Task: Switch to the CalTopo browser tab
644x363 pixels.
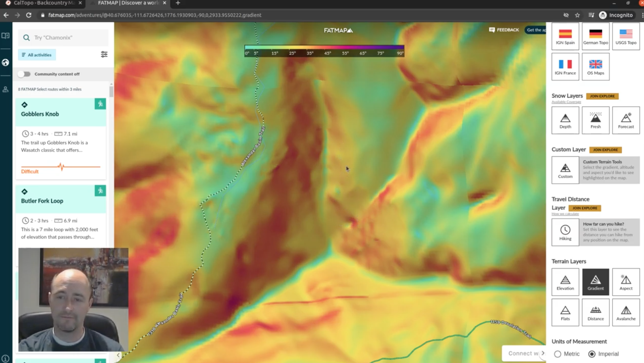Action: [x=44, y=3]
